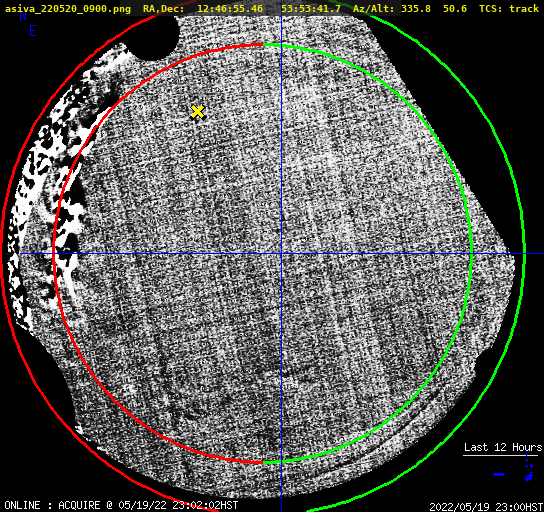544x512 pixels.
Task: Click the RA,Dec: header label
Action: pos(164,9)
